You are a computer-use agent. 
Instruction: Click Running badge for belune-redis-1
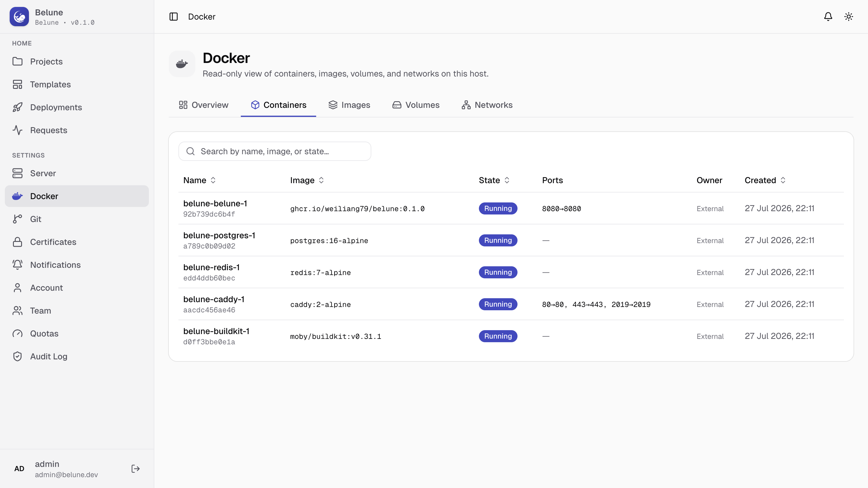[498, 272]
